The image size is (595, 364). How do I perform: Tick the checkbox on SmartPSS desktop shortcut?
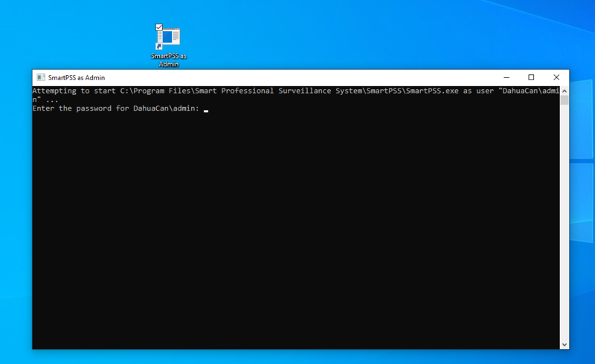click(x=159, y=27)
